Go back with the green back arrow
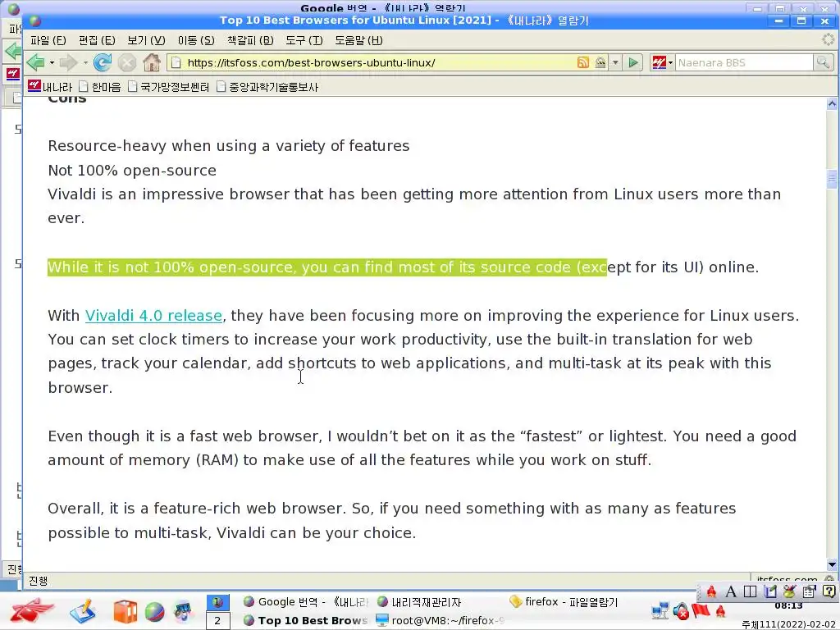 [x=35, y=62]
